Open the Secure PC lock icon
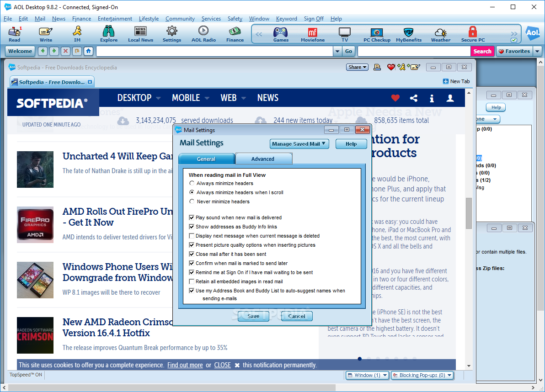The width and height of the screenshot is (545, 392). pos(473,34)
